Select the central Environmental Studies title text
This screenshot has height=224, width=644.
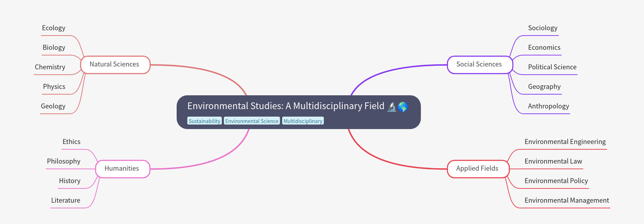coord(286,106)
